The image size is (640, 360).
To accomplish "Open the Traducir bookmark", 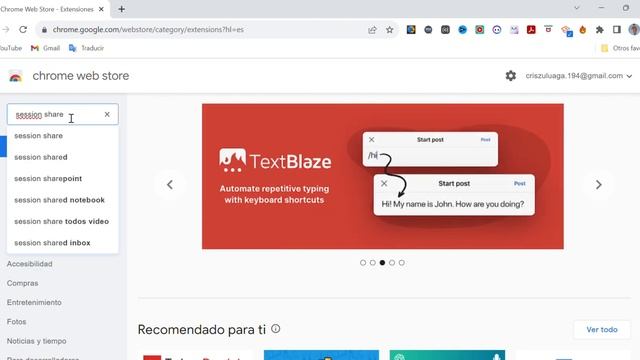I will 86,48.
